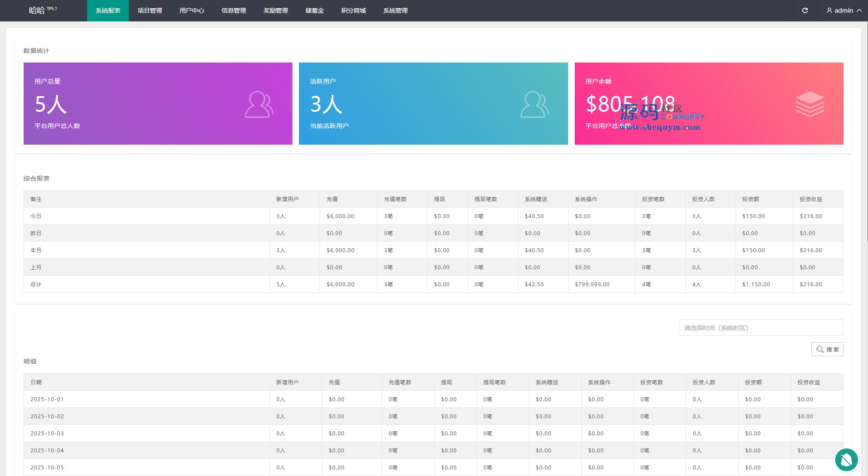Click the users icon on 用户总量 card
The width and height of the screenshot is (868, 476).
(259, 104)
